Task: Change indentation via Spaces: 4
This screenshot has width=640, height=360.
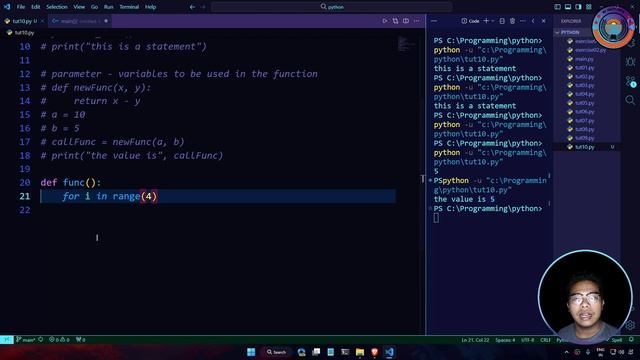Action: pyautogui.click(x=505, y=340)
